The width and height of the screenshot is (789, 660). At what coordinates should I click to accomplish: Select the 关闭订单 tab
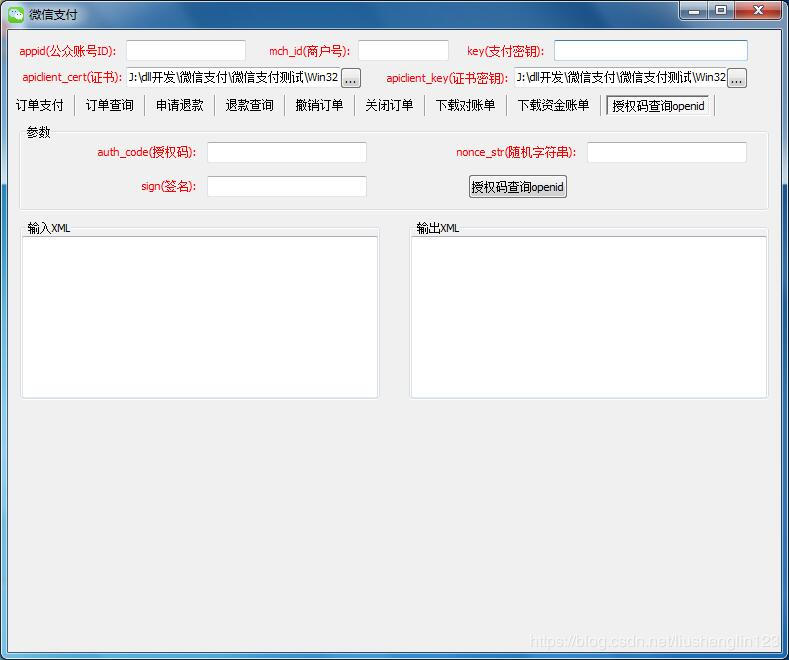pos(389,105)
